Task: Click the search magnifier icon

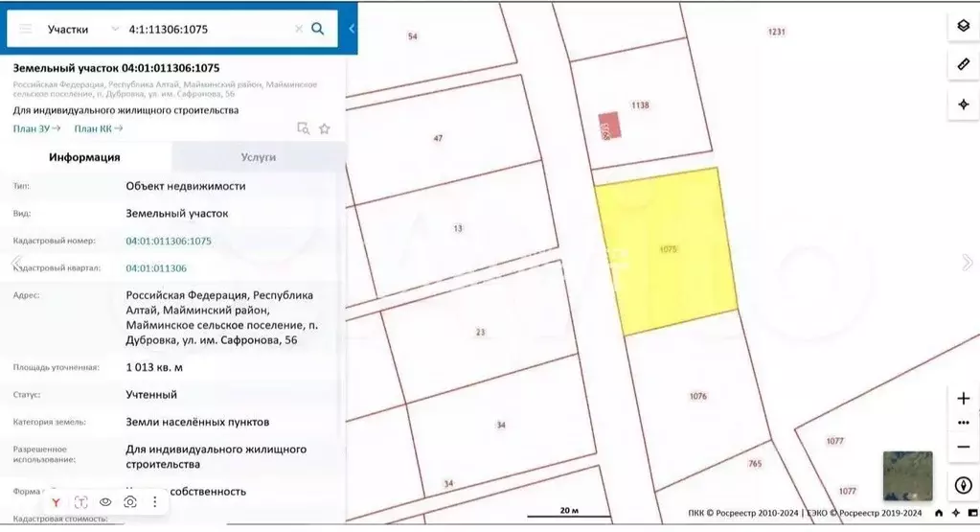Action: point(318,29)
